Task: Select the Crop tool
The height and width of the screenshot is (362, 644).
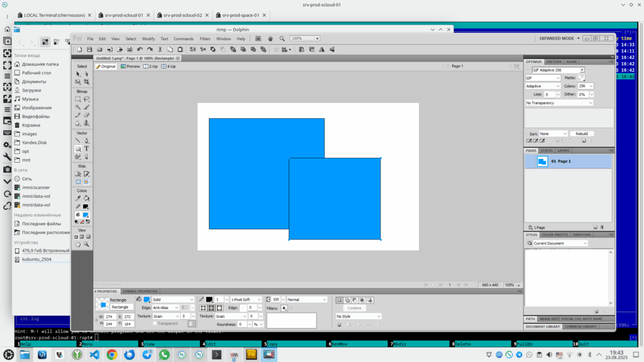Action: pos(86,82)
